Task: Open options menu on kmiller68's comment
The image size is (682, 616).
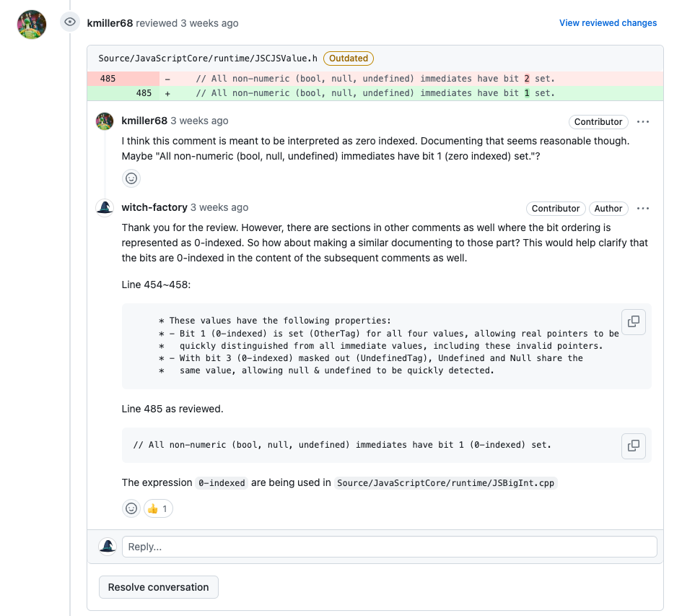Action: click(x=643, y=121)
